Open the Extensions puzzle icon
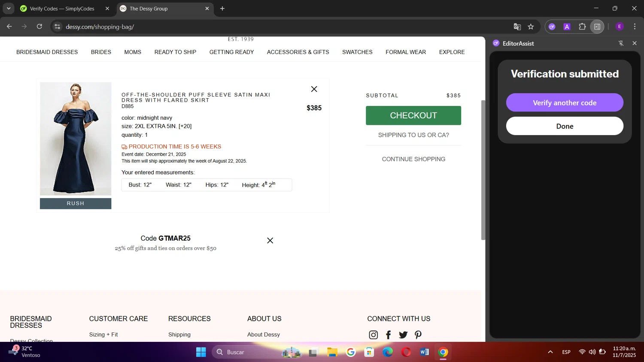Image resolution: width=644 pixels, height=362 pixels. coord(582,27)
